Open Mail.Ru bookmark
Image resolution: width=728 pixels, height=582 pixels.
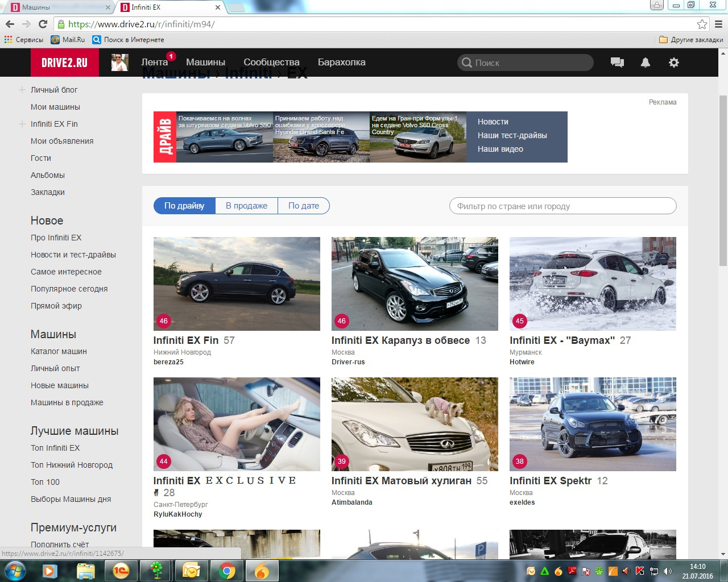68,40
